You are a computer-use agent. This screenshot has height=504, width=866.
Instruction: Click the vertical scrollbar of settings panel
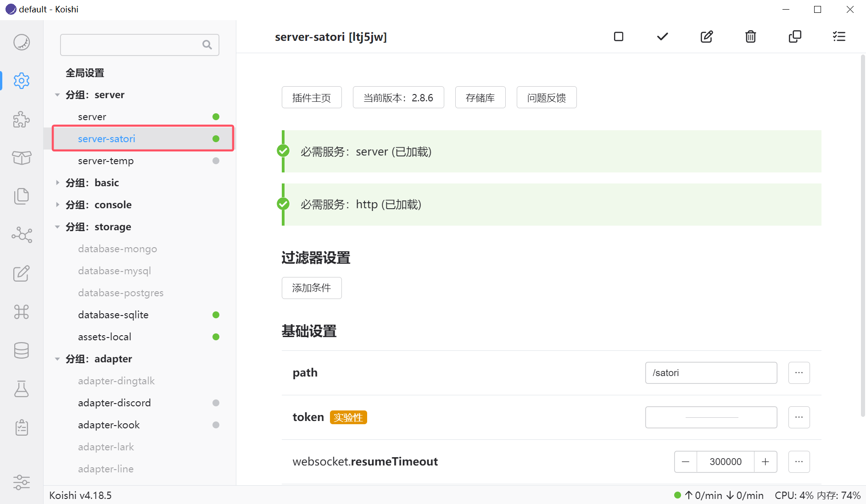(863, 235)
